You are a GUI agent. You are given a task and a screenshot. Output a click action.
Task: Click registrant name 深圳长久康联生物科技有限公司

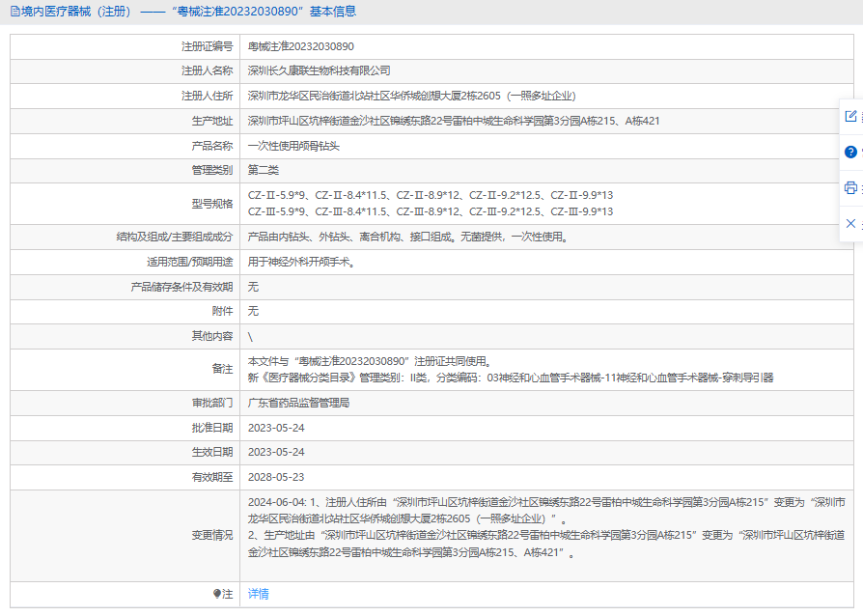[319, 70]
